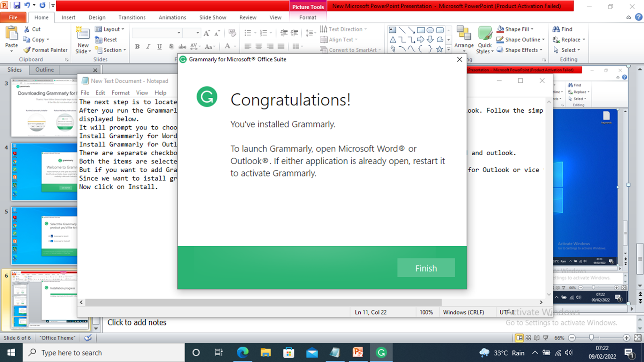Click the Repeat/Redo icon in the title bar

coord(42,6)
